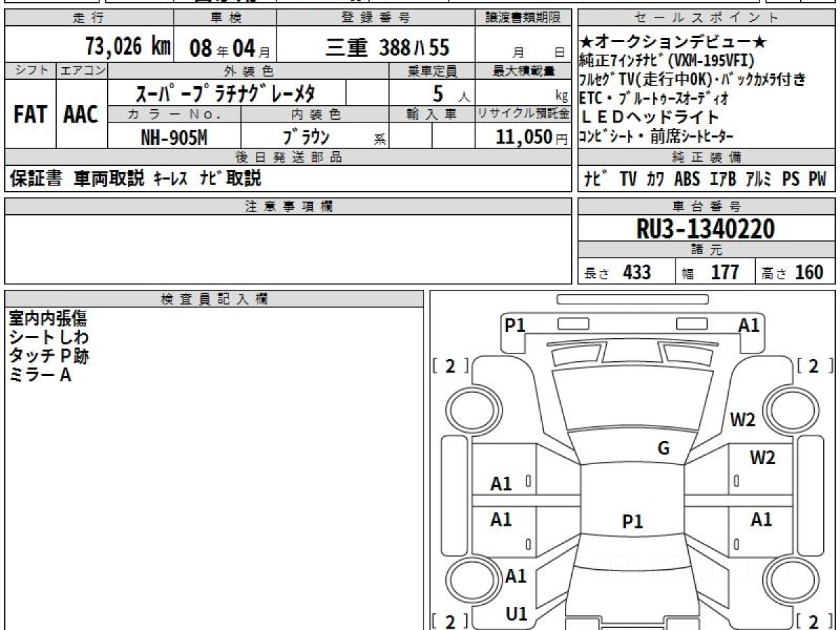Select the width value 177
The height and width of the screenshot is (630, 840).
pyautogui.click(x=725, y=272)
